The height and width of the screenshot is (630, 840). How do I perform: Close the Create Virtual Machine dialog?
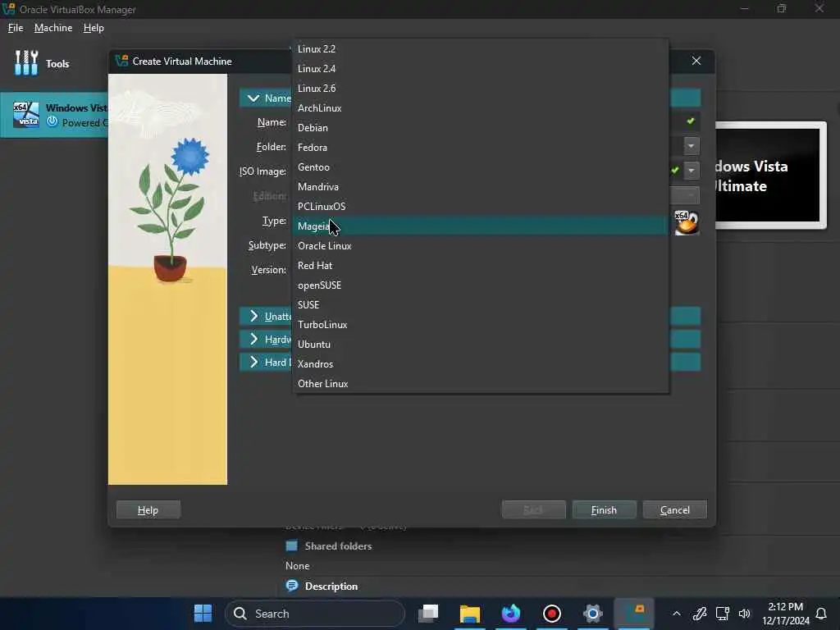[x=696, y=61]
